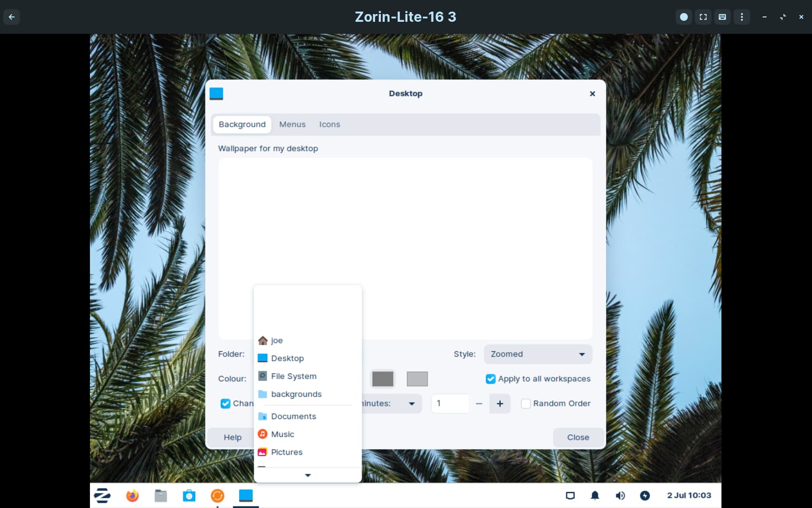Select Documents in the folder list
This screenshot has width=812, height=508.
(307, 417)
